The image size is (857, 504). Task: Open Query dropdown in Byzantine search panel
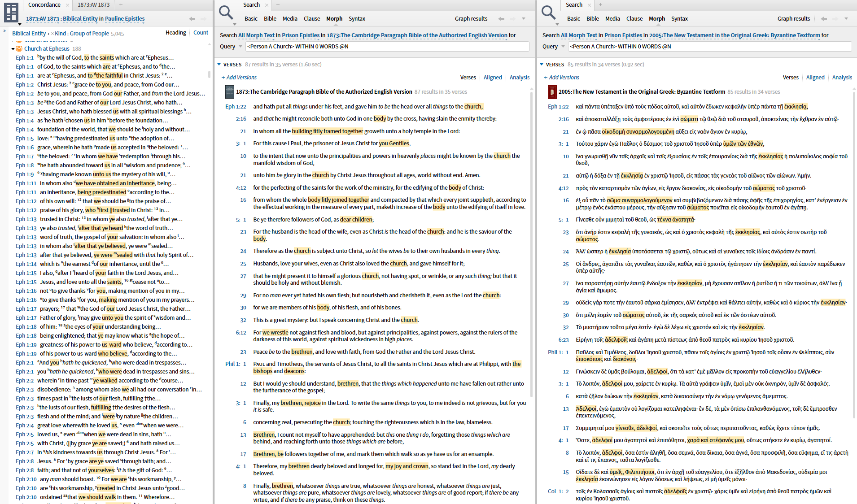coord(563,47)
